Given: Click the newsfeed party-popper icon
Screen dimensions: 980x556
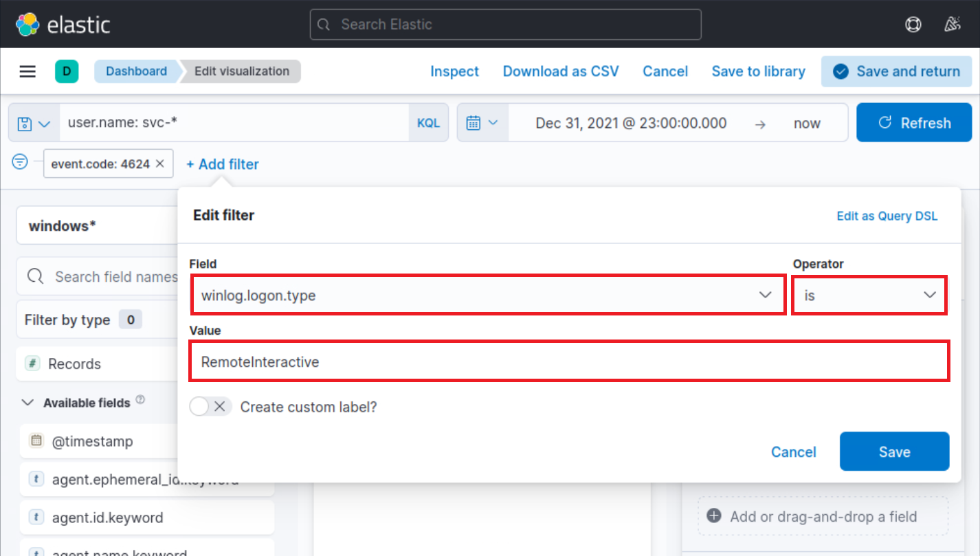Looking at the screenshot, I should pyautogui.click(x=953, y=24).
